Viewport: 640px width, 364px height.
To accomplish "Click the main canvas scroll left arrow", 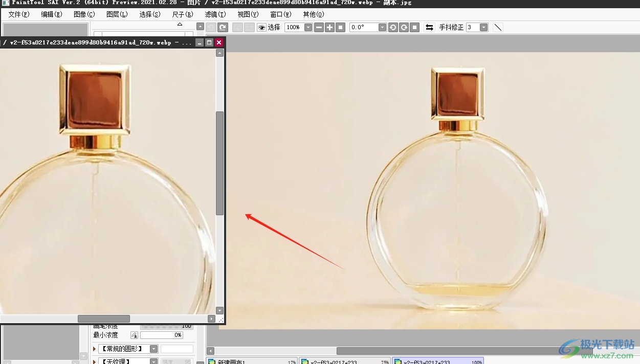I will coord(210,351).
